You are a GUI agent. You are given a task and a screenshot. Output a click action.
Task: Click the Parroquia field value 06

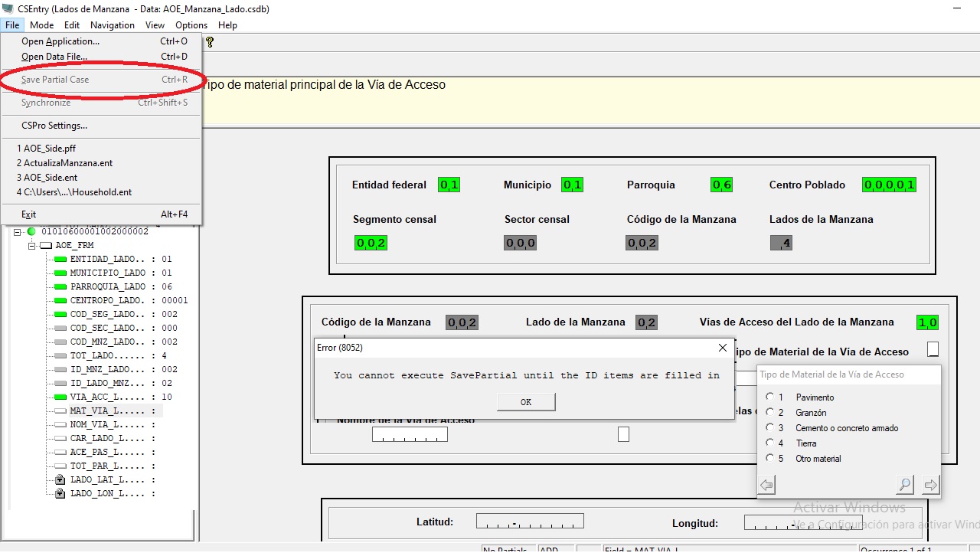click(x=722, y=185)
